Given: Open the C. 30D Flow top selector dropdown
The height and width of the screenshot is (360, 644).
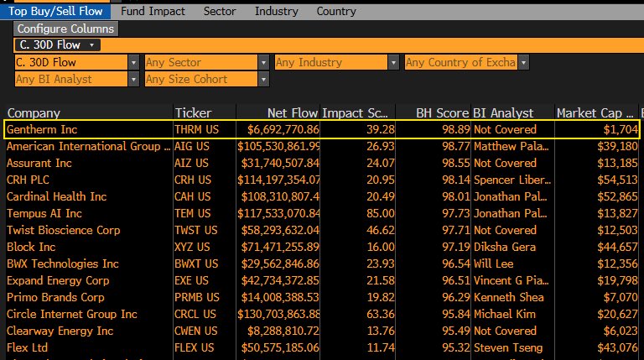Looking at the screenshot, I should coord(57,44).
